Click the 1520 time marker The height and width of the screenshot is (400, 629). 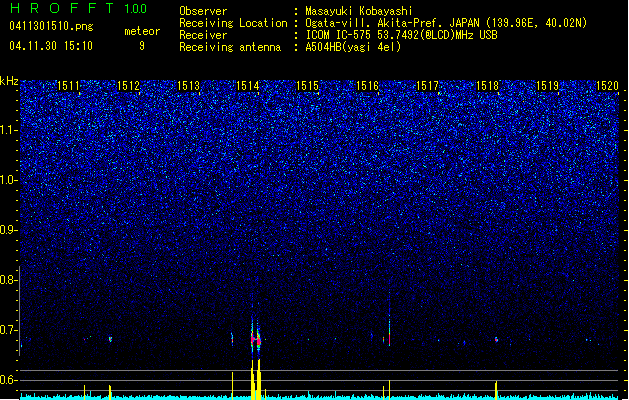click(607, 85)
